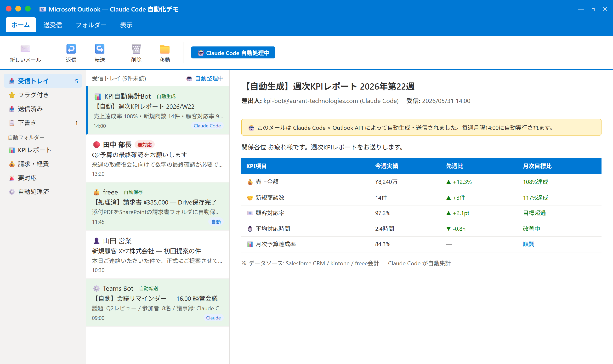Click the 自動 tag on freee message
This screenshot has height=364, width=613.
(x=216, y=222)
